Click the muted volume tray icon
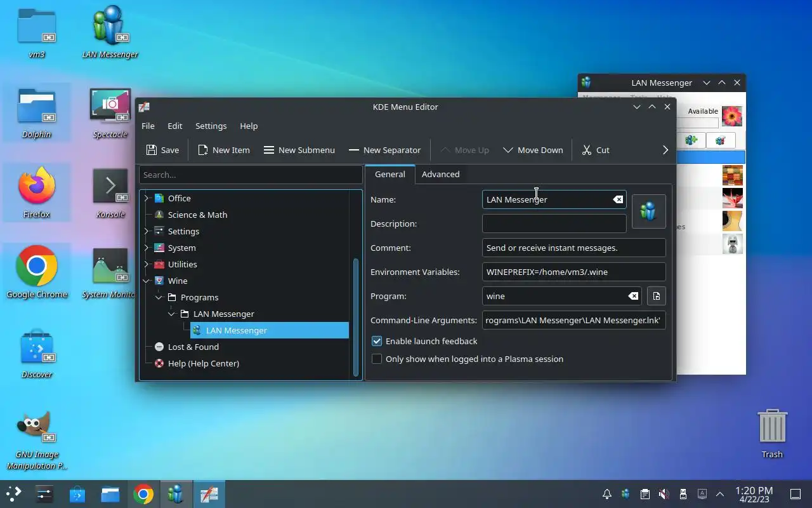The width and height of the screenshot is (812, 508). pos(664,494)
